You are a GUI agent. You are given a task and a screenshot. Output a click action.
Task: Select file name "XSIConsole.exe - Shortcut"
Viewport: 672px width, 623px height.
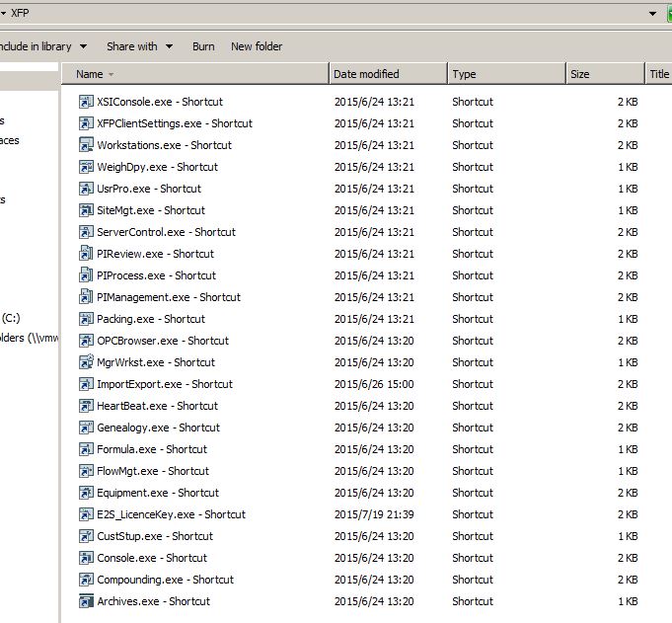(x=160, y=102)
